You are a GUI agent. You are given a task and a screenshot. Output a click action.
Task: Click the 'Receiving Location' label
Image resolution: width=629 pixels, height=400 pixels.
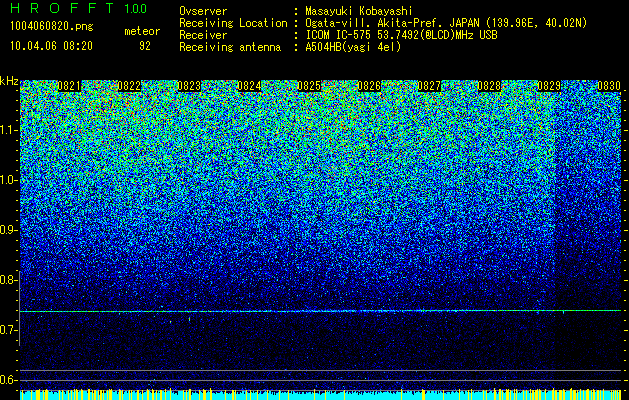[233, 23]
